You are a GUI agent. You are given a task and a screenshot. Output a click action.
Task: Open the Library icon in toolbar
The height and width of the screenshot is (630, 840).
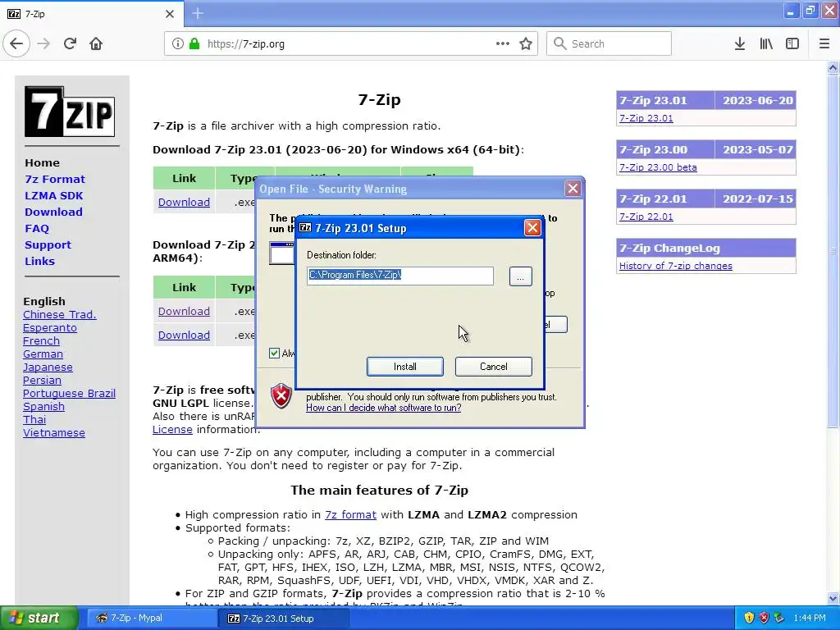point(766,43)
